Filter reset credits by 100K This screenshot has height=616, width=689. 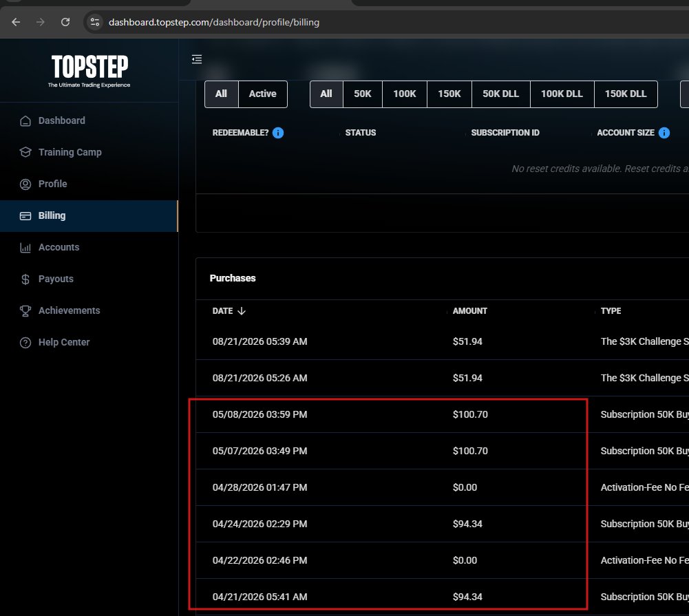pos(405,94)
